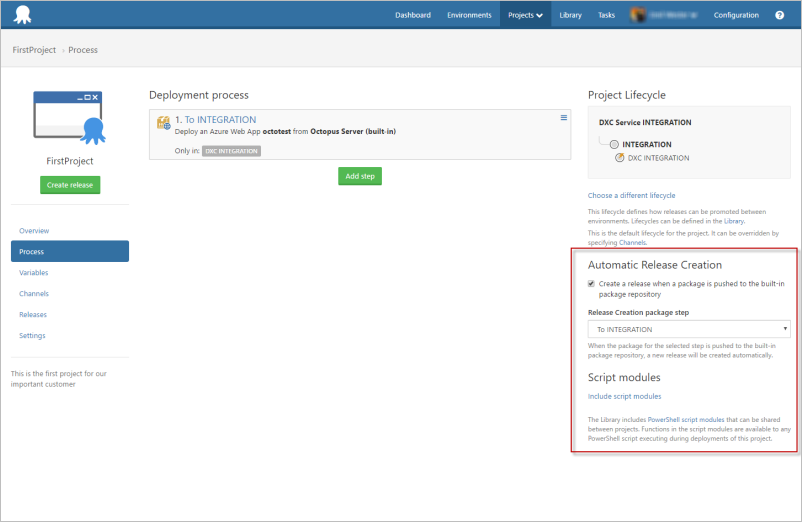Click the Octopus Deploy logo icon
Viewport: 802px width, 522px height.
tap(21, 15)
